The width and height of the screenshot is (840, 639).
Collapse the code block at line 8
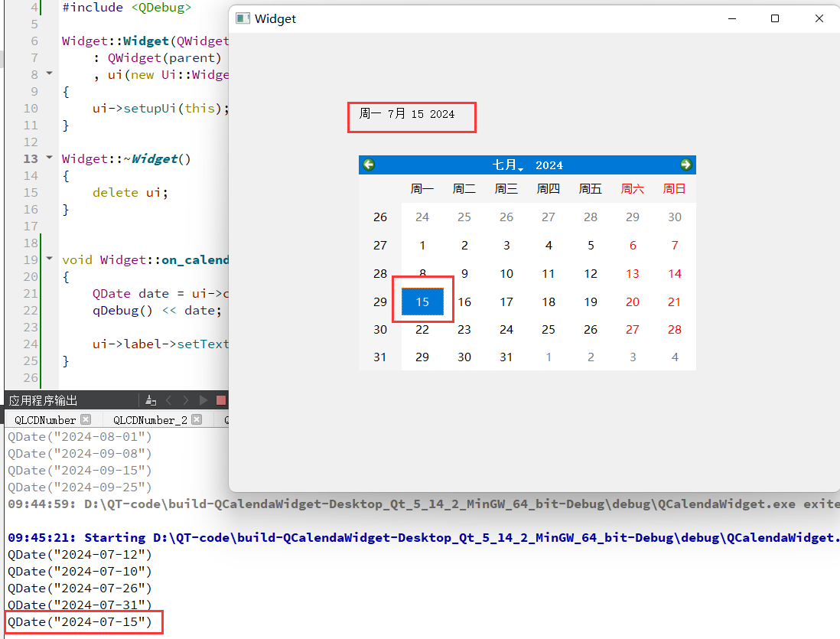[x=49, y=73]
